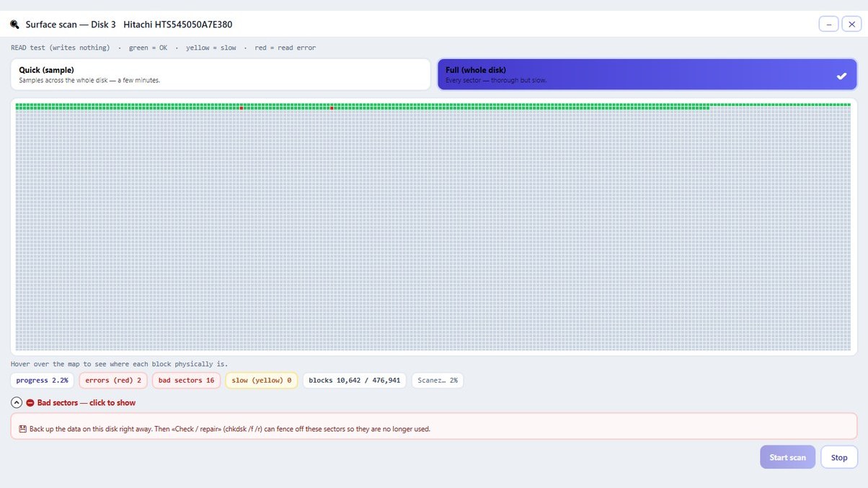Click the Start scan button
This screenshot has height=488, width=868.
point(787,457)
